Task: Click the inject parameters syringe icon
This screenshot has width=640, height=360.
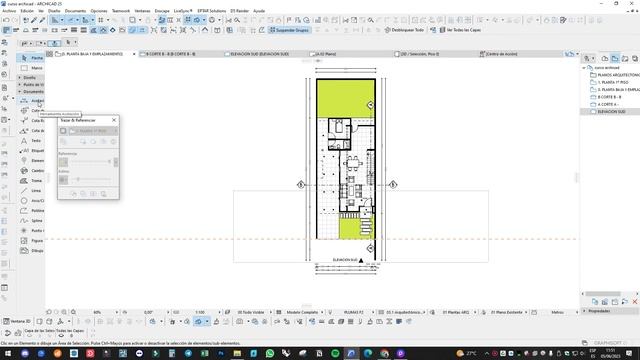Action: point(42,20)
